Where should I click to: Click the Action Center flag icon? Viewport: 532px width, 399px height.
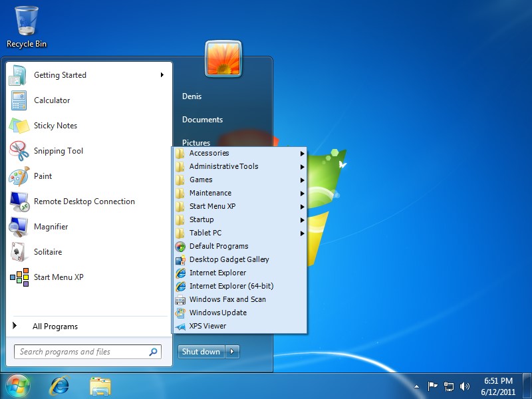[432, 386]
